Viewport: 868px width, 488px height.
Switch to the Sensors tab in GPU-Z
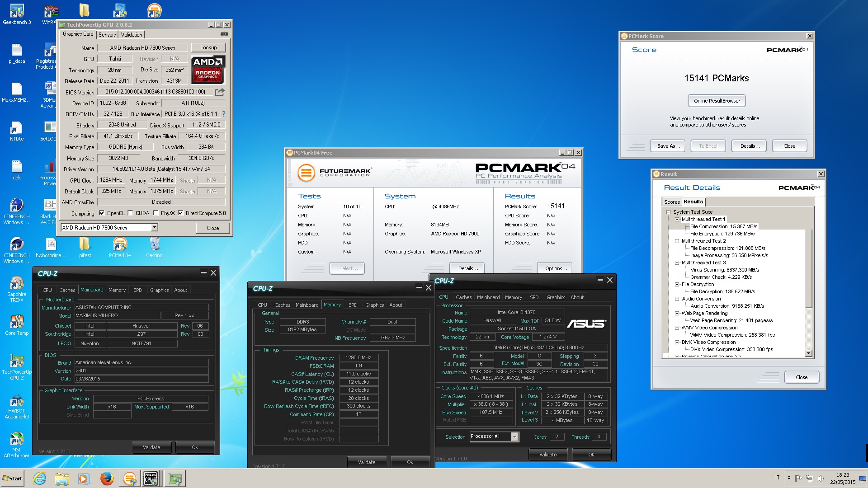coord(107,34)
